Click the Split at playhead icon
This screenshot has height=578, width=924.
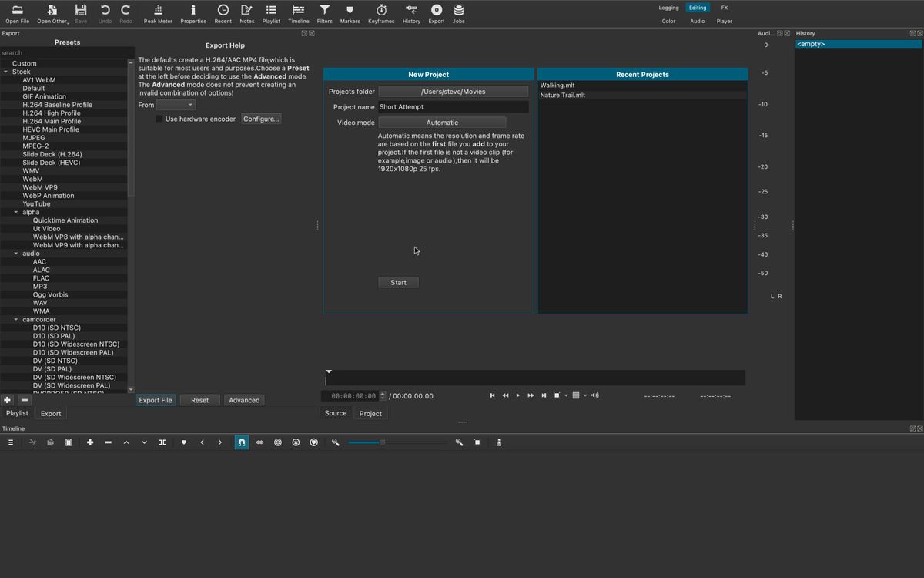[162, 442]
